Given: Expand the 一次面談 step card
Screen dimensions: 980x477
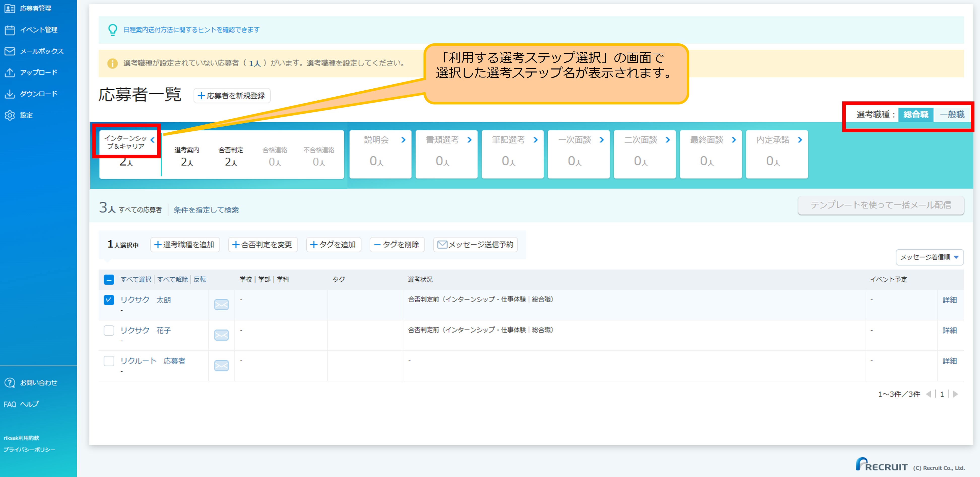Looking at the screenshot, I should click(601, 140).
